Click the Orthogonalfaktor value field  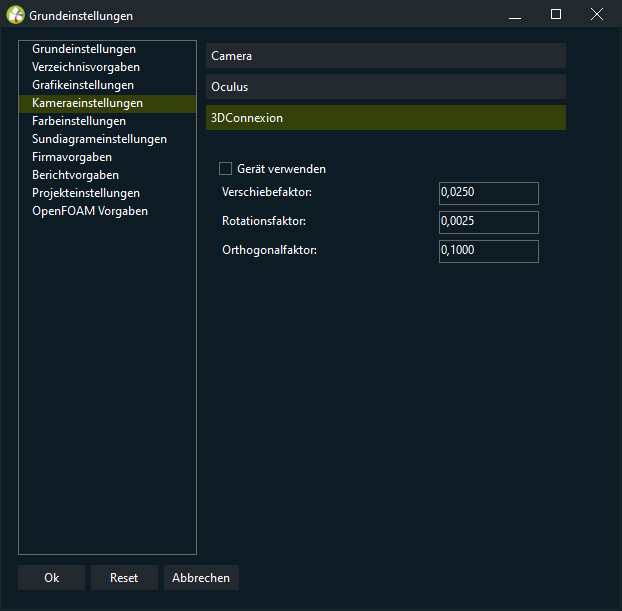[489, 251]
